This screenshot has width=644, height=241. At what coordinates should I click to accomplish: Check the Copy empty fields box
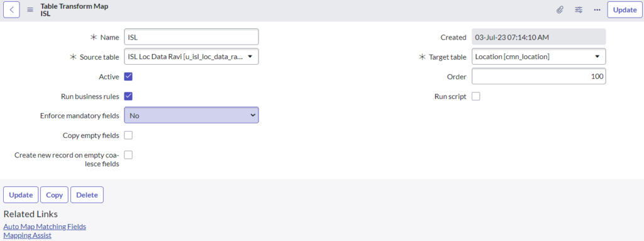pyautogui.click(x=128, y=135)
